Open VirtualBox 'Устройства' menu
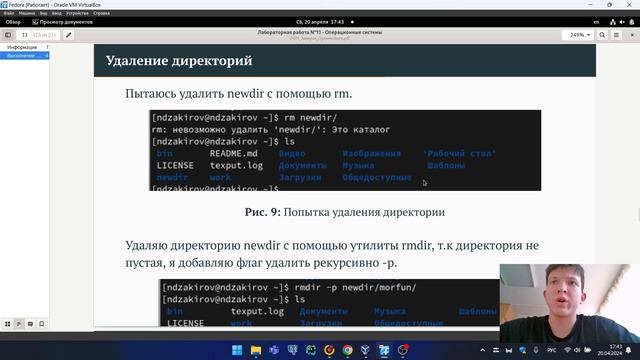 (77, 13)
